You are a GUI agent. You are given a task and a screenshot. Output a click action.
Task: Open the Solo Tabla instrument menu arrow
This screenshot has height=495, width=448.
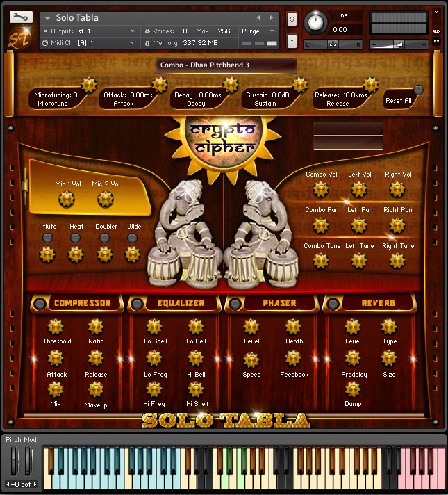[48, 19]
